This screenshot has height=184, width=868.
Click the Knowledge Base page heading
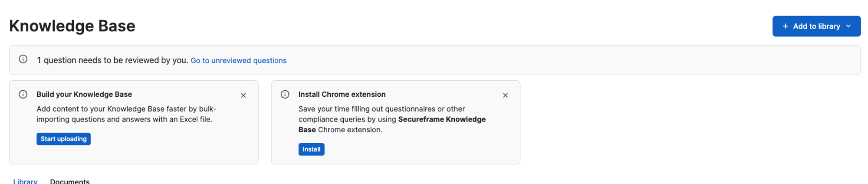click(x=72, y=26)
